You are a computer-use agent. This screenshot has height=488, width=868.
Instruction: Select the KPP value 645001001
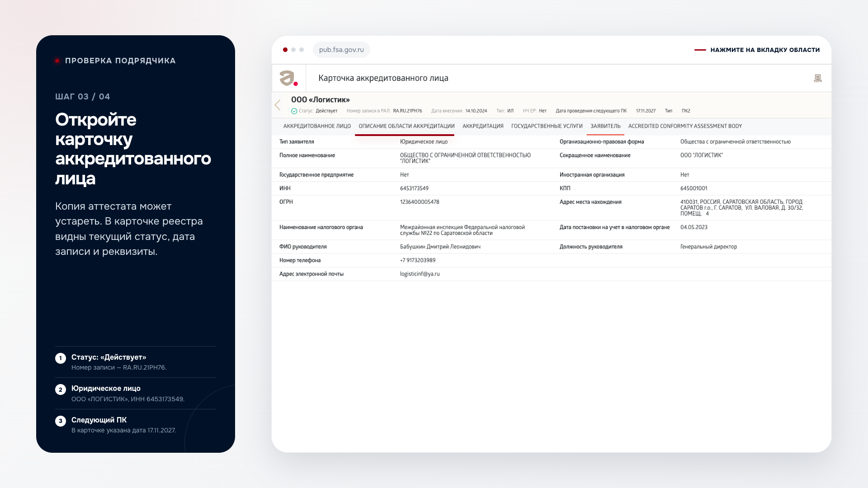click(x=693, y=188)
